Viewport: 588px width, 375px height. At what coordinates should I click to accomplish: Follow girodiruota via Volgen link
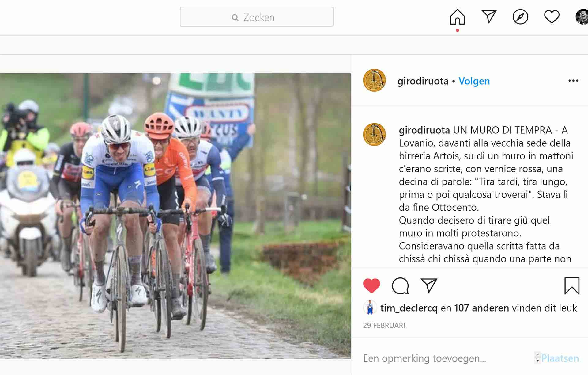coord(474,81)
